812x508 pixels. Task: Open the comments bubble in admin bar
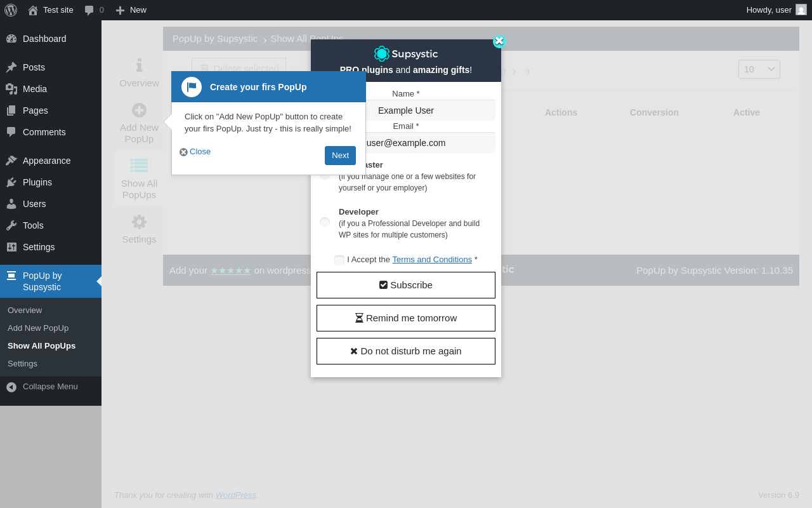click(89, 10)
